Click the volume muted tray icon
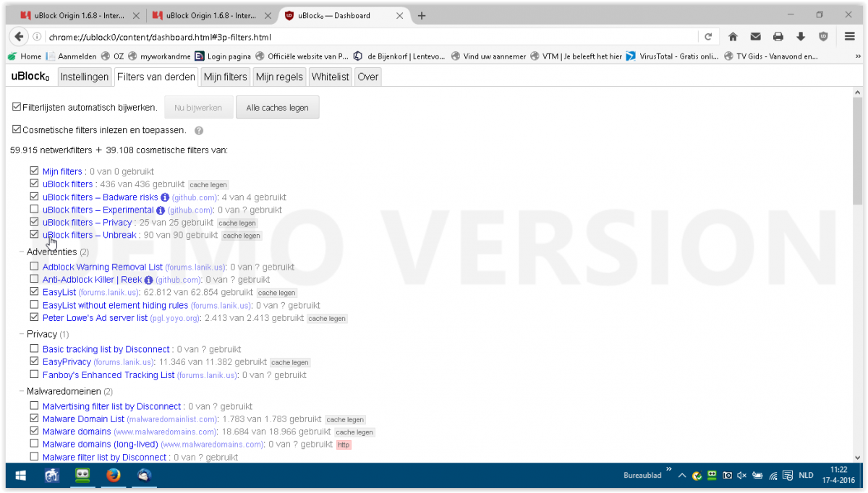Screen dimensions: 868x493 click(x=742, y=476)
